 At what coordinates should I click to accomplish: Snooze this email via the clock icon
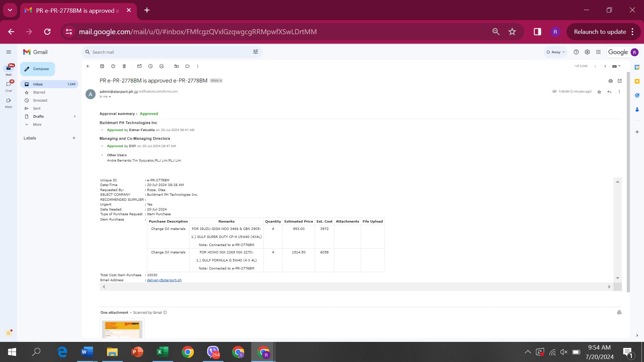point(150,66)
